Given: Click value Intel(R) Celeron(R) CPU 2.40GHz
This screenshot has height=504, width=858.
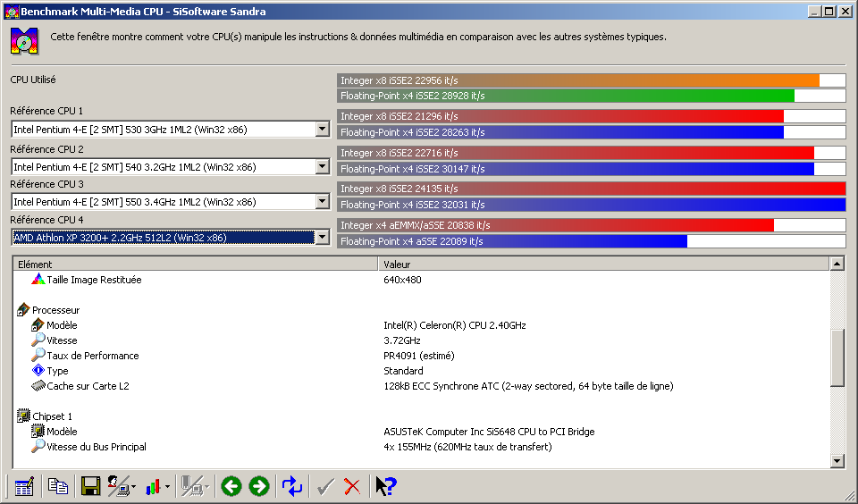Looking at the screenshot, I should [455, 325].
